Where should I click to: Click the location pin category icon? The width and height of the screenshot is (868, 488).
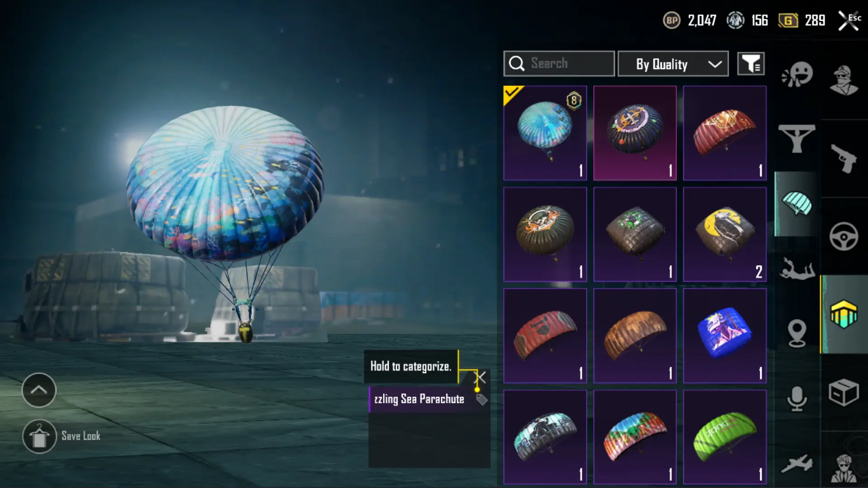pyautogui.click(x=797, y=333)
